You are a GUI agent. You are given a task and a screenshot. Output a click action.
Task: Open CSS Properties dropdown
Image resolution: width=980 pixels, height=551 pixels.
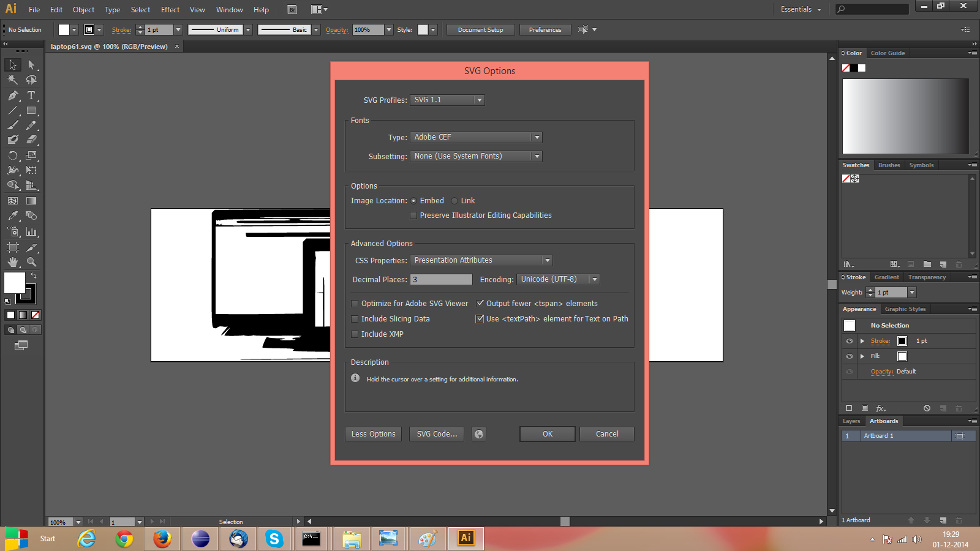(x=481, y=260)
